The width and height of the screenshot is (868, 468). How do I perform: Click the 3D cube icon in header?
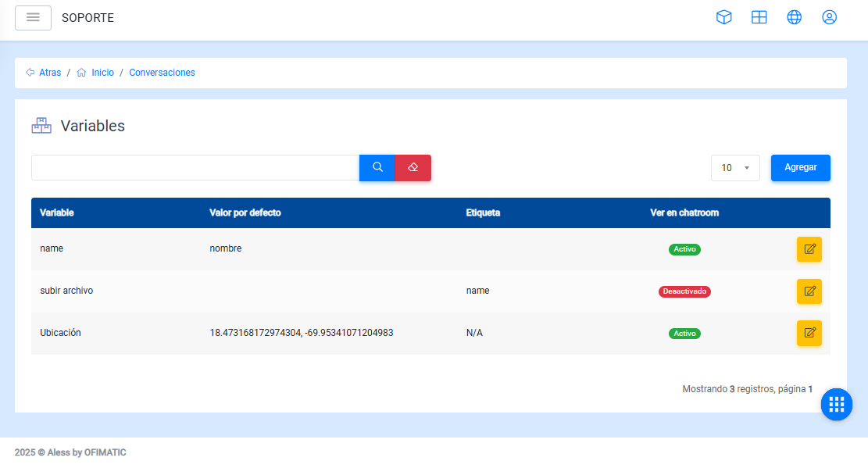pos(724,17)
